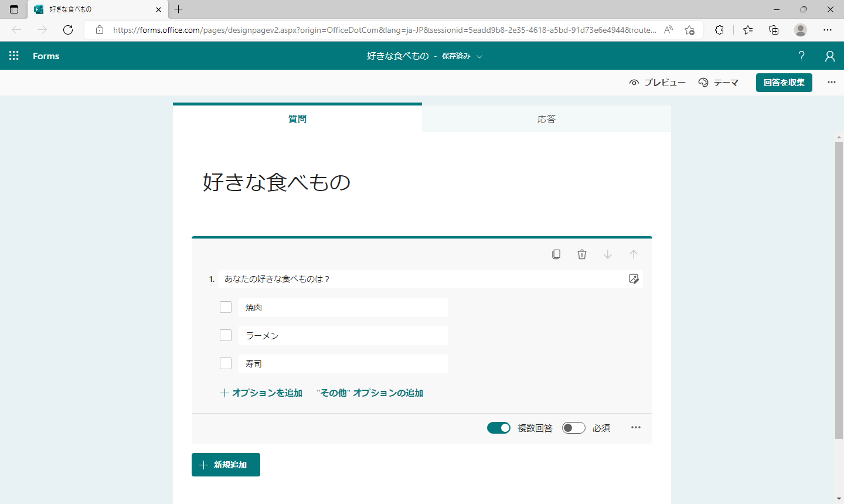Open the Forms account profile icon
Viewport: 844px width, 504px height.
(829, 56)
